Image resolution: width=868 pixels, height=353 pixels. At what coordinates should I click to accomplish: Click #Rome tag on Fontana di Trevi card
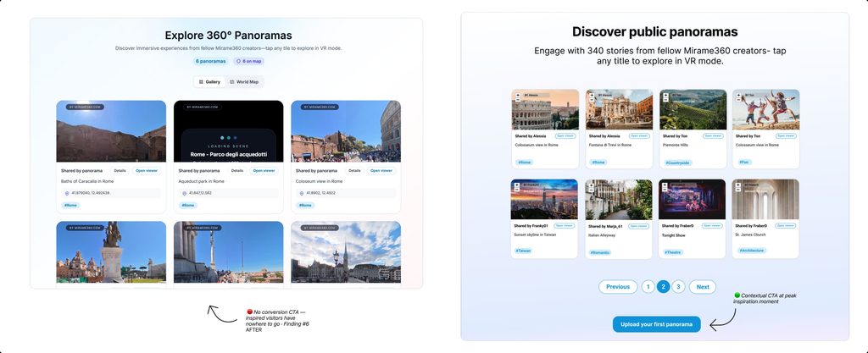pyautogui.click(x=598, y=163)
